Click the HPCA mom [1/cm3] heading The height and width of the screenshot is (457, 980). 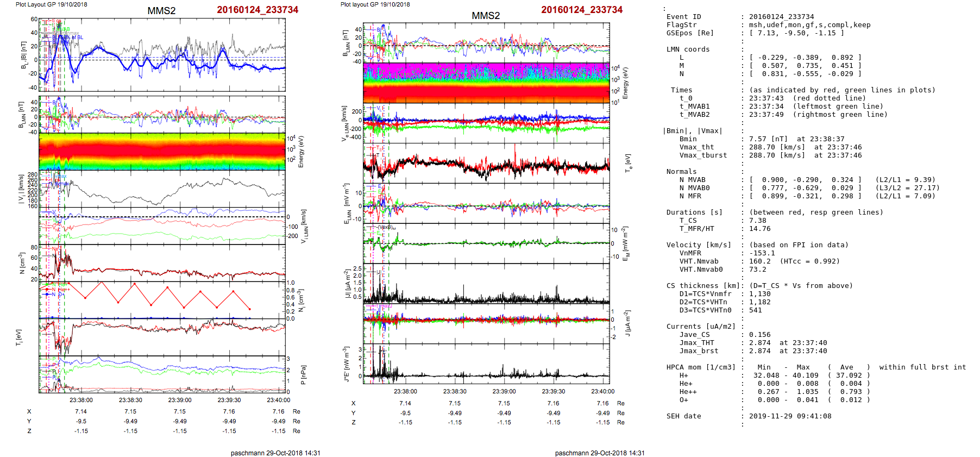pyautogui.click(x=701, y=367)
